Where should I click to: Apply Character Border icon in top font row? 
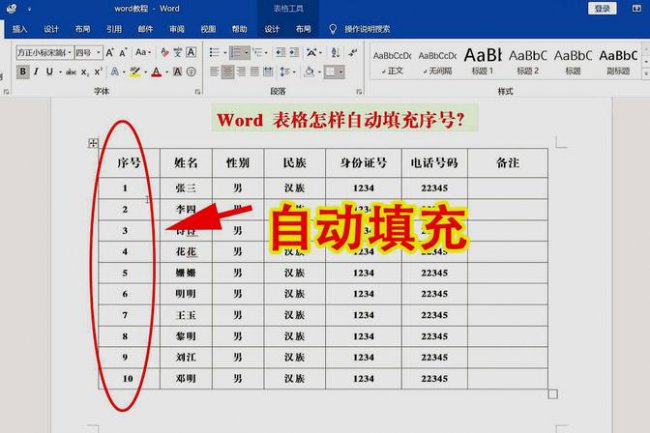[x=191, y=53]
